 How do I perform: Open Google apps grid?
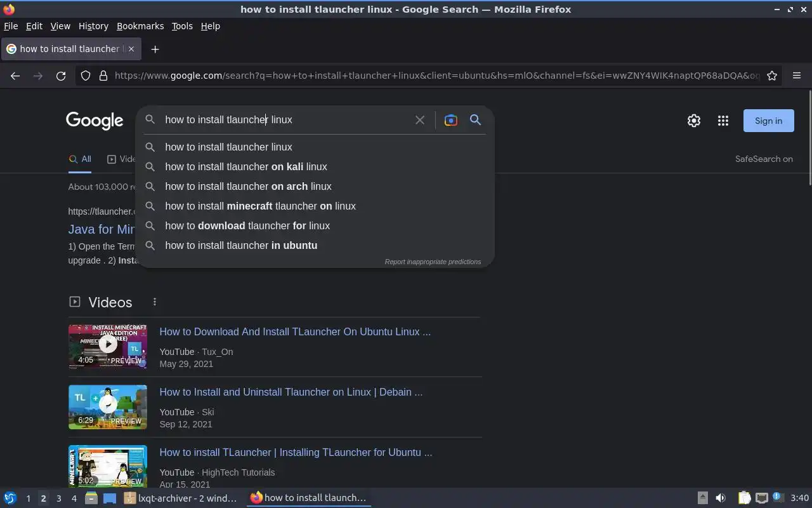coord(723,121)
